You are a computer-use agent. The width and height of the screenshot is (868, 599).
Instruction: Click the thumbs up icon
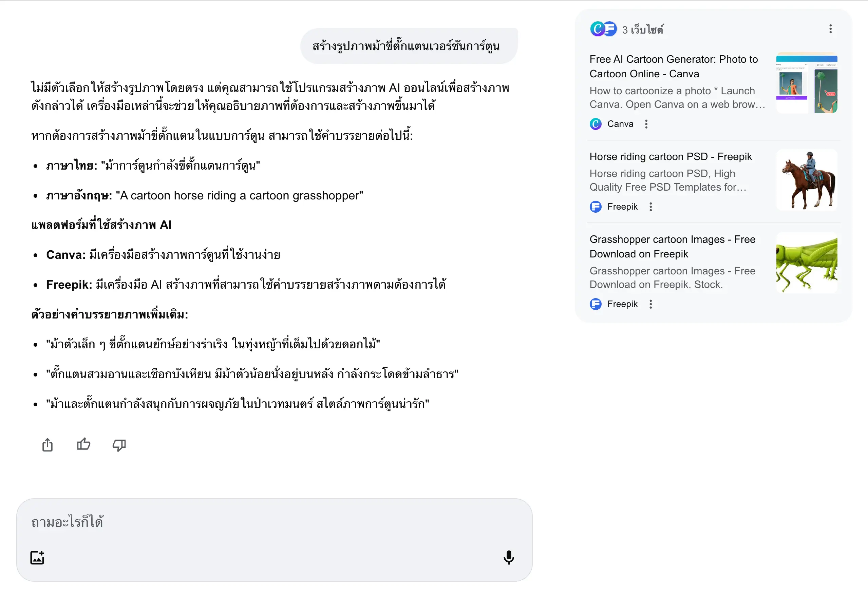(x=83, y=445)
